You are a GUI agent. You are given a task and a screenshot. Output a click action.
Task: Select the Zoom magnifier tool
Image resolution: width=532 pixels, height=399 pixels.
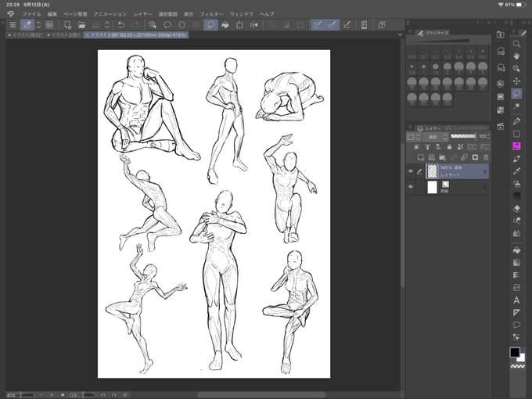[x=516, y=44]
